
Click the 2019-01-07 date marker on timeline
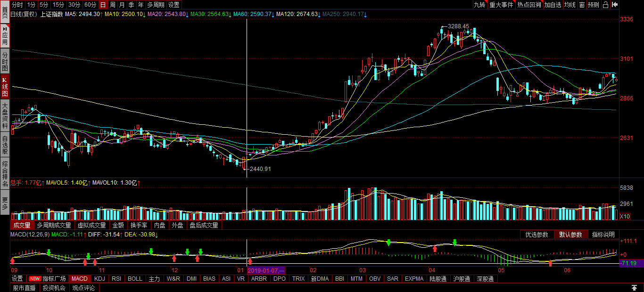[265, 271]
